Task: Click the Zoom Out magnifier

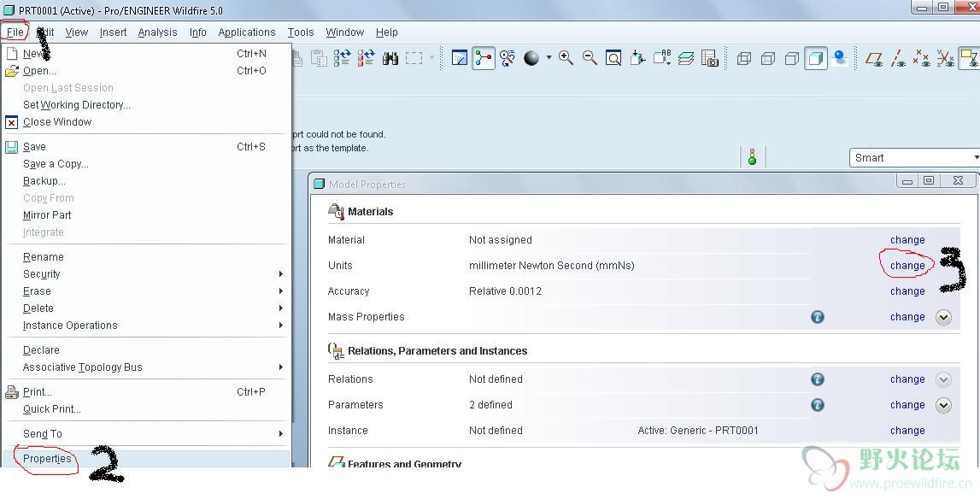Action: point(590,58)
